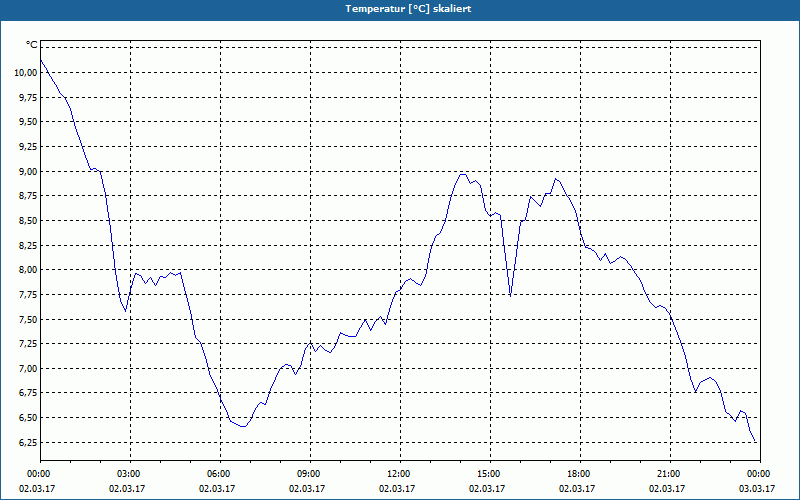Screen dimensions: 800x500
Task: Click the 9,00 y-axis value
Action: click(x=28, y=171)
